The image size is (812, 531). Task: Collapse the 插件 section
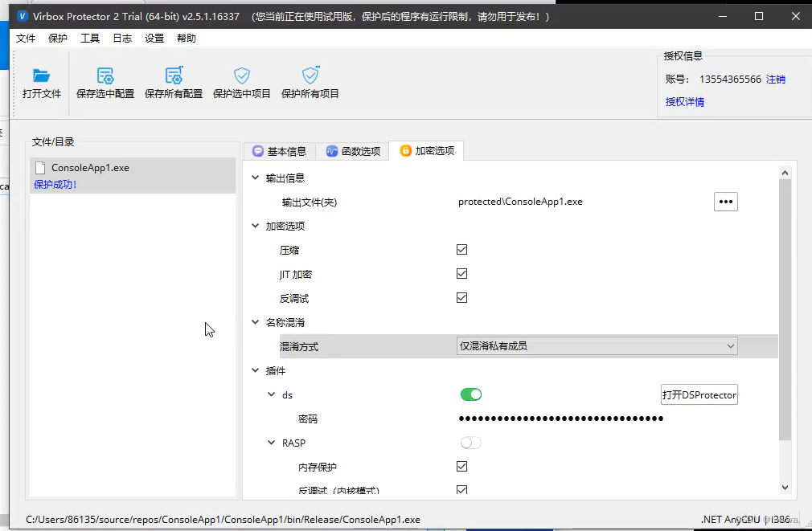[x=256, y=370]
